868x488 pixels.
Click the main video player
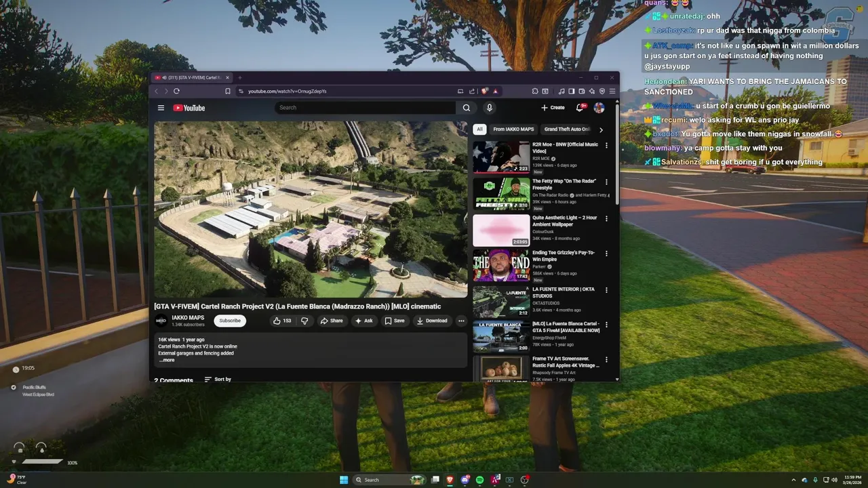click(x=311, y=209)
